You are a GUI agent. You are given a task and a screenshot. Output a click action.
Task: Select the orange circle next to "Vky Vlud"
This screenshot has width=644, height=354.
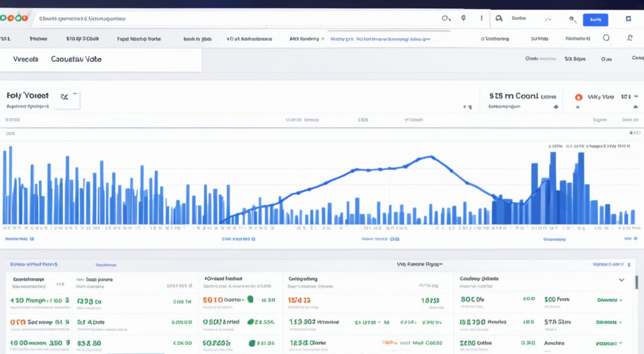tap(578, 97)
